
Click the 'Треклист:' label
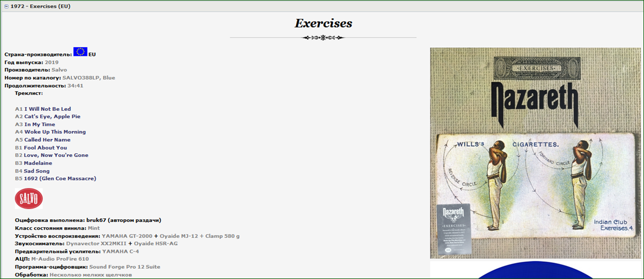coord(29,93)
